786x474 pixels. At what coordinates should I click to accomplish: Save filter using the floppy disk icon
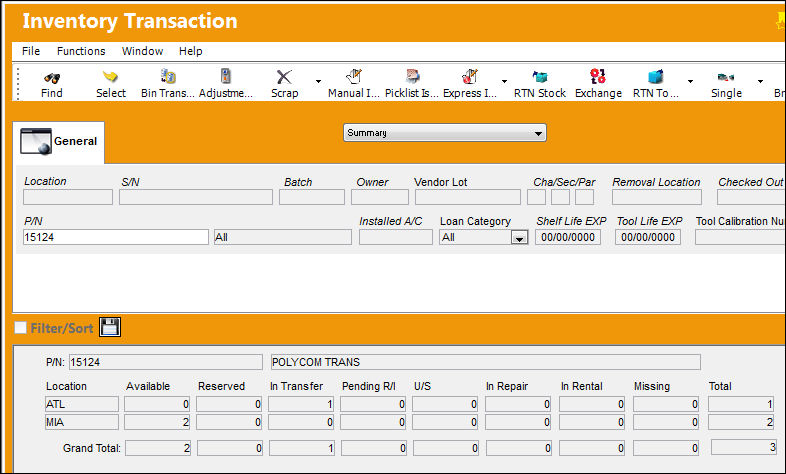(x=110, y=327)
